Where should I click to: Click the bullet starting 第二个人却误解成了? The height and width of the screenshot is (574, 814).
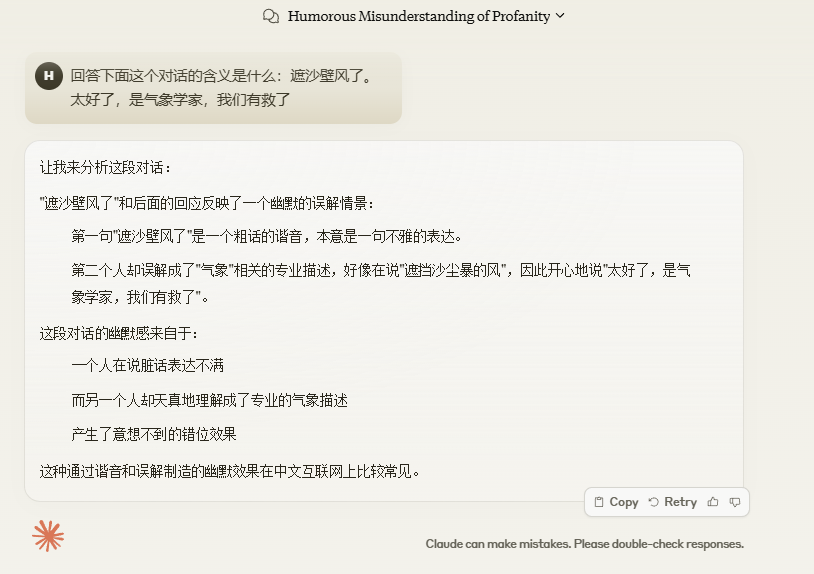point(381,283)
